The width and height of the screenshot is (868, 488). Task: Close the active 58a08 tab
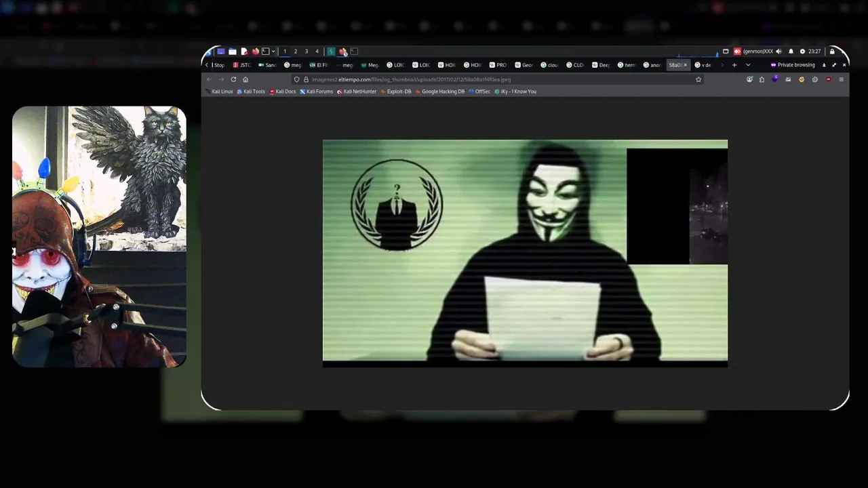(686, 65)
